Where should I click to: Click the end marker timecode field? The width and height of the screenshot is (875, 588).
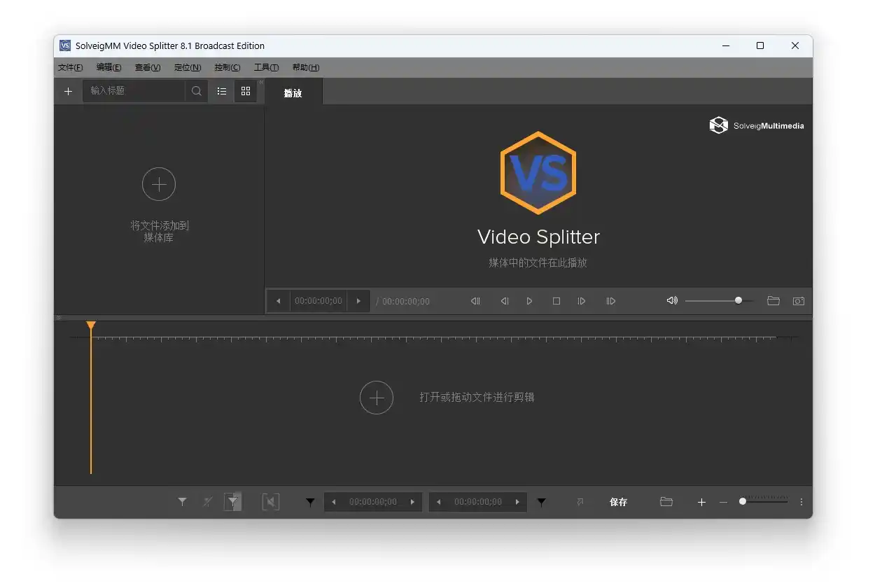[x=478, y=502]
